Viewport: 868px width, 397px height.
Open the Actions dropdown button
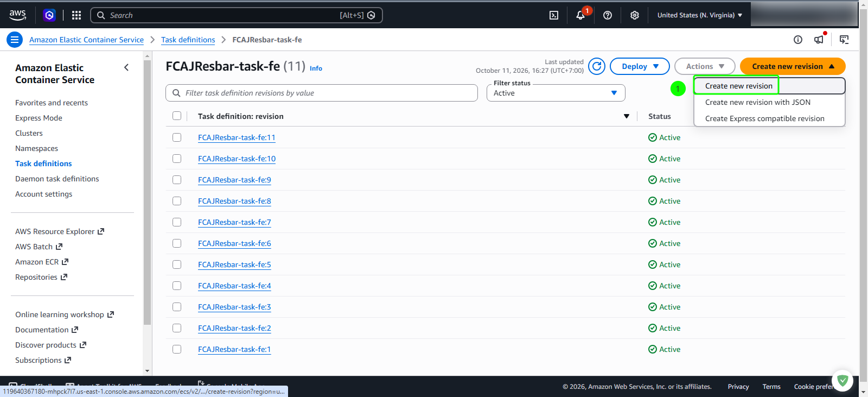coord(705,66)
